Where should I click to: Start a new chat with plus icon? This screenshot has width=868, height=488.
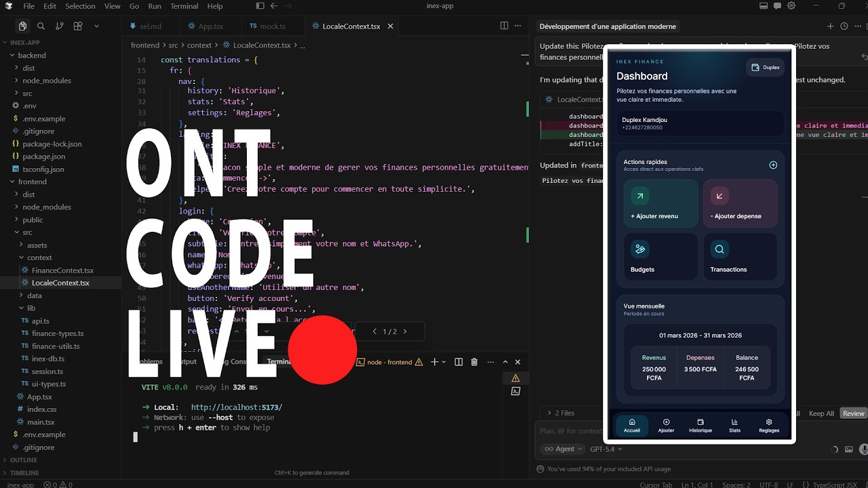[x=830, y=26]
